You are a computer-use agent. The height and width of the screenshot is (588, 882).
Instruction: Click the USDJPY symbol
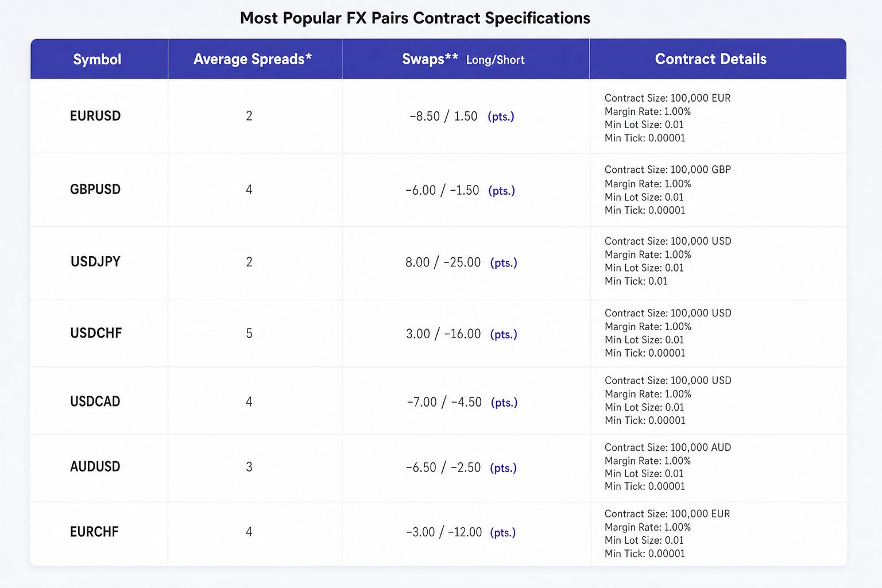pos(95,262)
